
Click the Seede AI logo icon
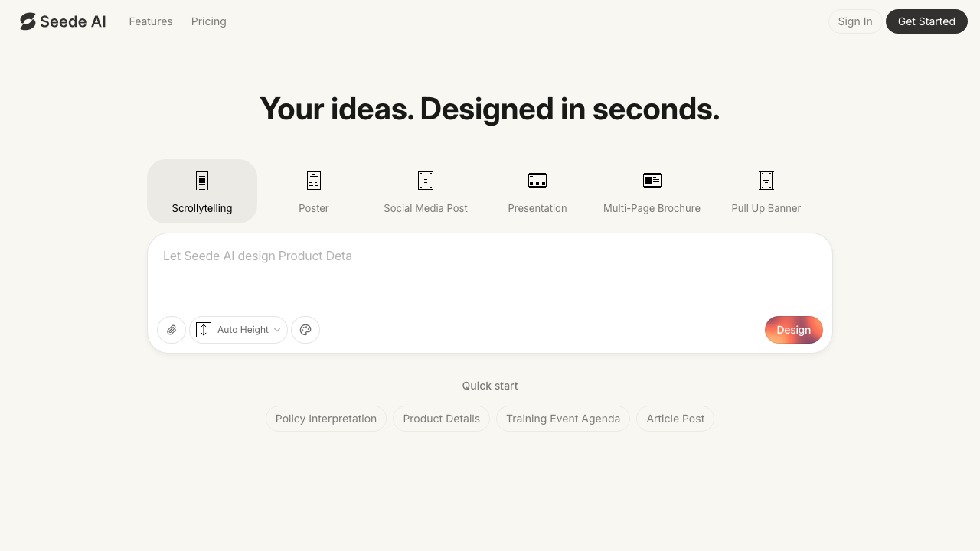28,21
